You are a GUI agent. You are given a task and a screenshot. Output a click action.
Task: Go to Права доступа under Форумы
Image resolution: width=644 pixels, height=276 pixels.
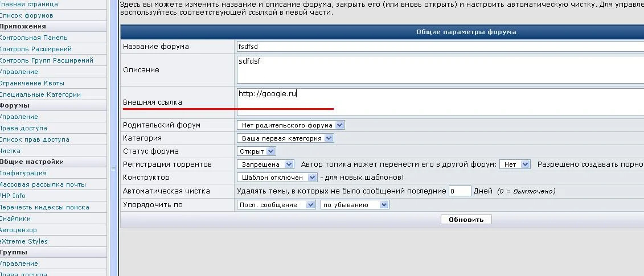pos(23,128)
